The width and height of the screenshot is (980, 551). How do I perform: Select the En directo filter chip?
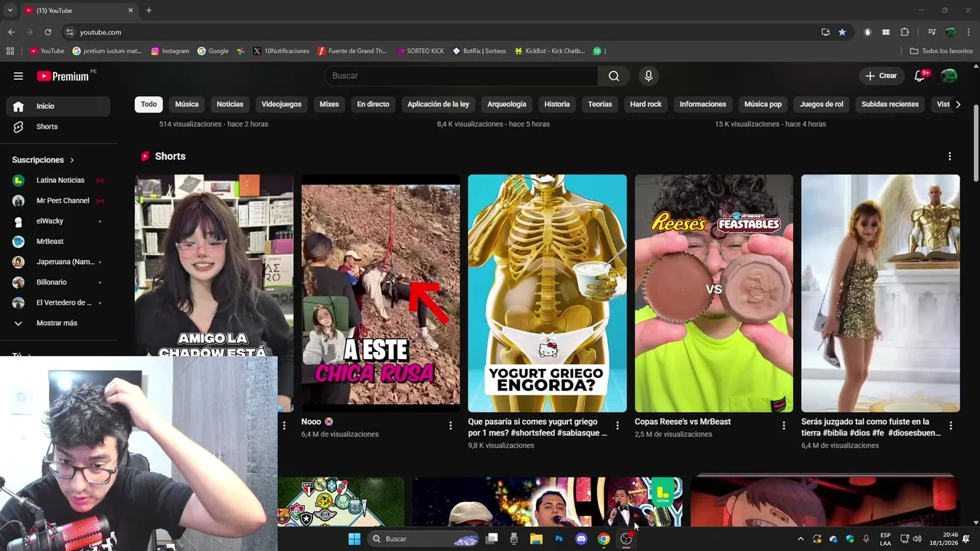pyautogui.click(x=373, y=104)
